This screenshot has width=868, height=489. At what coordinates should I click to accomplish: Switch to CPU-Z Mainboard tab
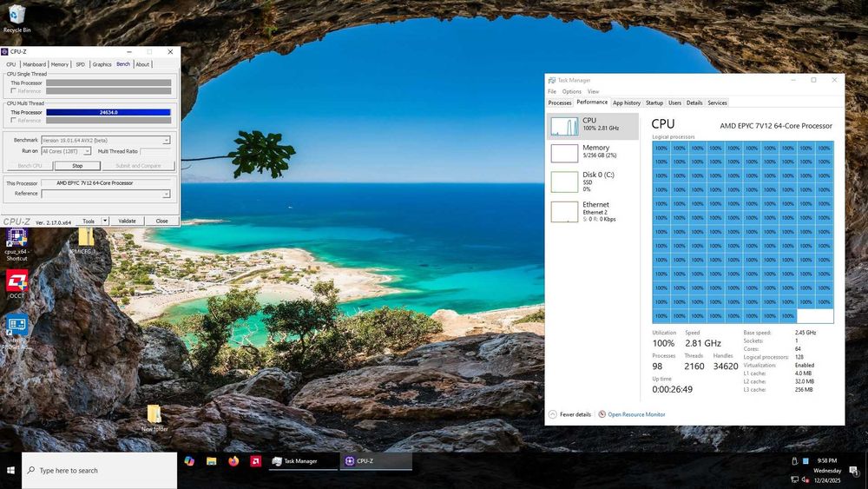click(35, 64)
